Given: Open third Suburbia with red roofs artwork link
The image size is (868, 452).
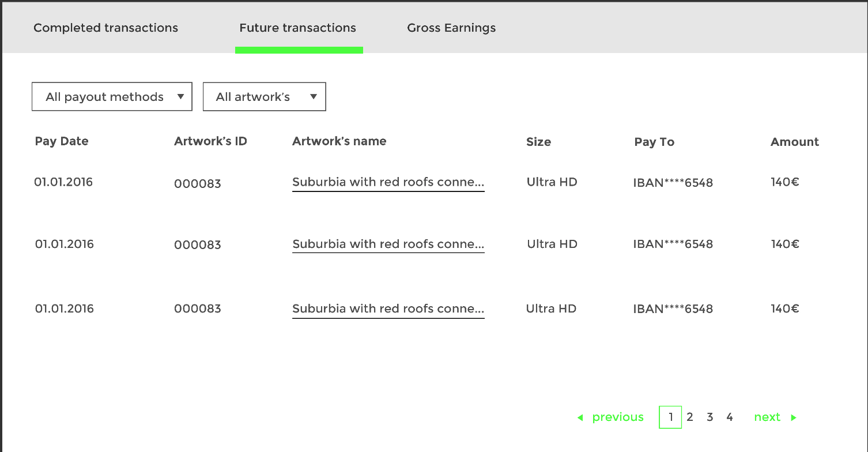Looking at the screenshot, I should tap(388, 308).
